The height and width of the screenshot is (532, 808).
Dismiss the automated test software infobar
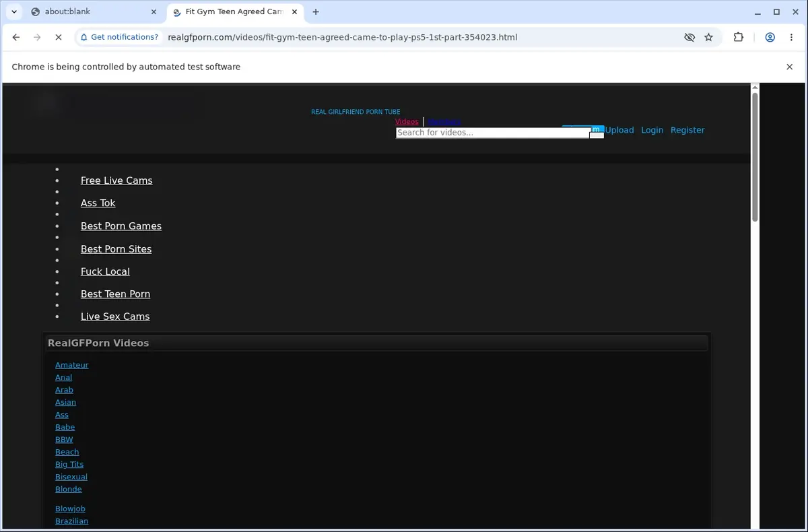tap(789, 67)
